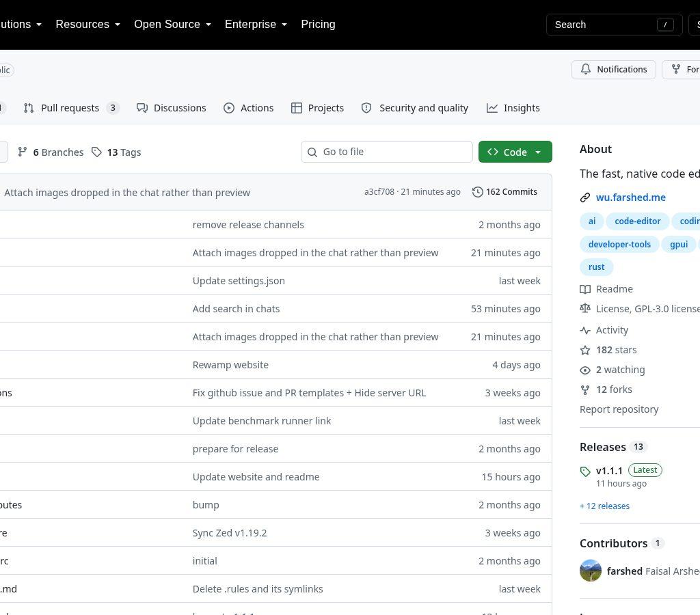This screenshot has width=700, height=615.
Task: Expand the Enterprise menu
Action: pos(256,24)
